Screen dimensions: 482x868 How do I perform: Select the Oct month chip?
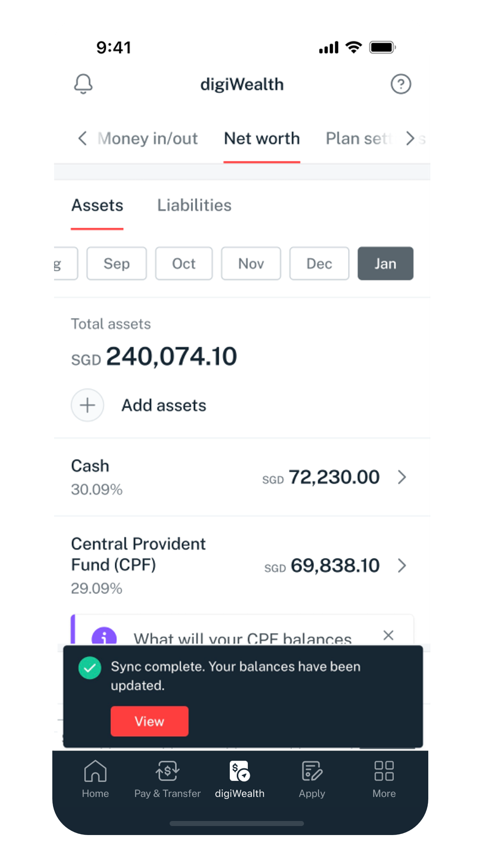click(x=184, y=263)
